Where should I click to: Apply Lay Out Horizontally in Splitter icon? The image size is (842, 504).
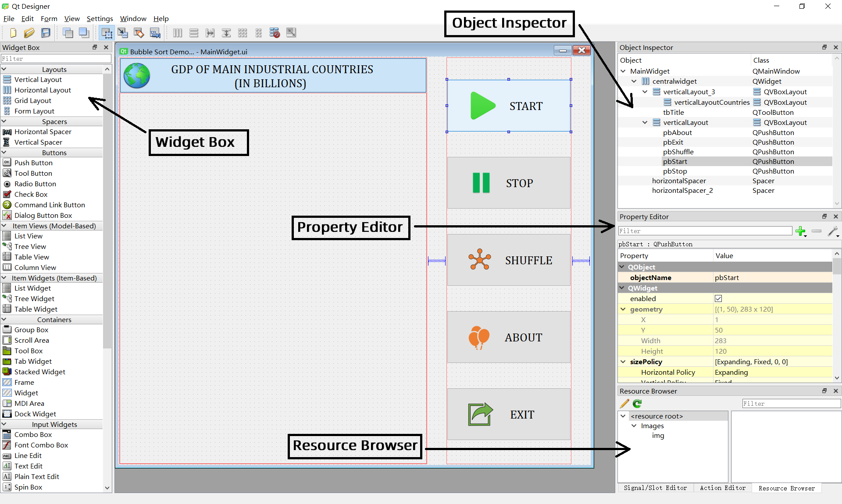pos(210,33)
